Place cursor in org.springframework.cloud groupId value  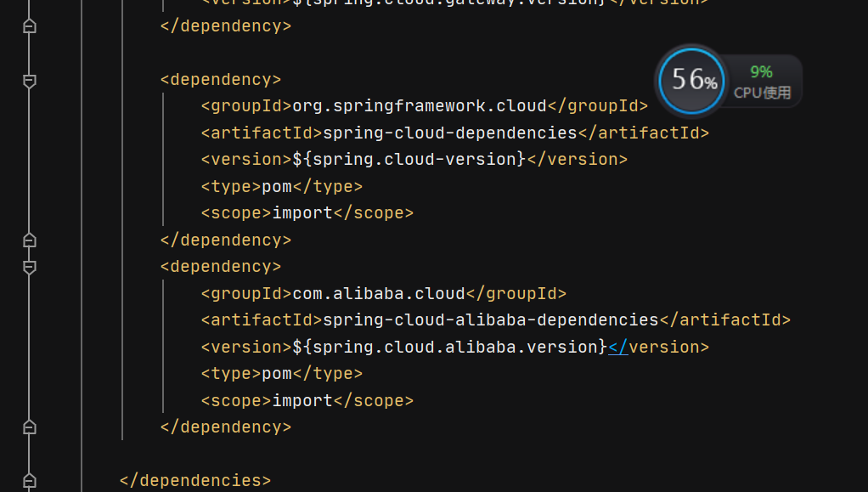click(x=419, y=106)
